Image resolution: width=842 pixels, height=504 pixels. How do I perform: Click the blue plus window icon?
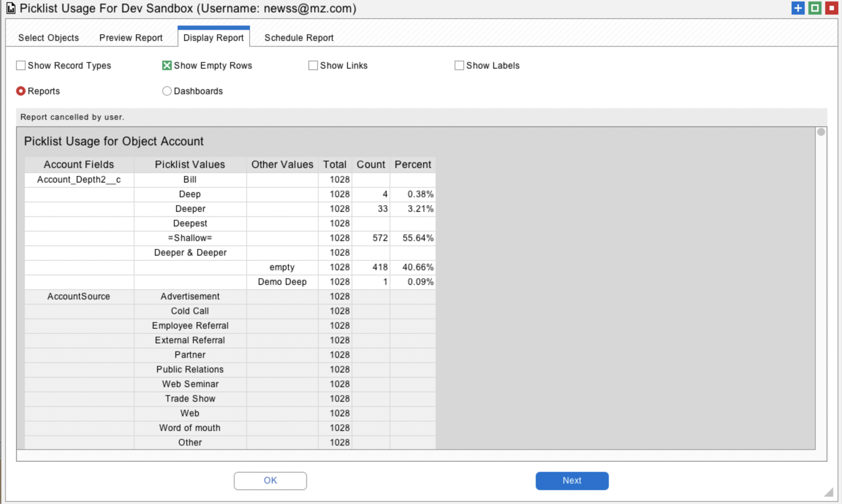(x=798, y=8)
